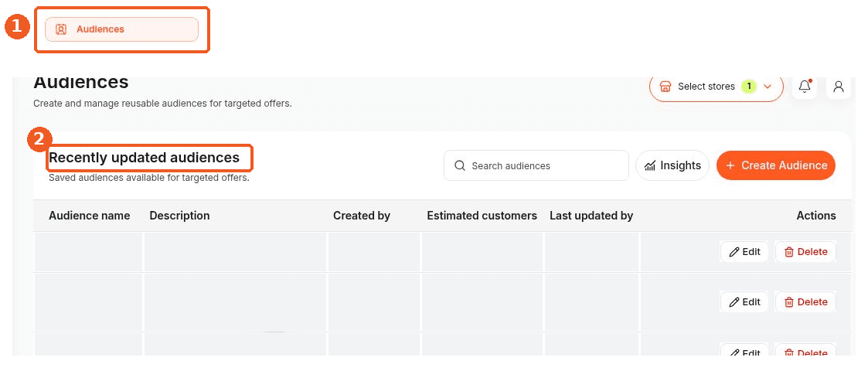The height and width of the screenshot is (371, 868).
Task: Click the chevron arrow on Select stores
Action: click(768, 87)
